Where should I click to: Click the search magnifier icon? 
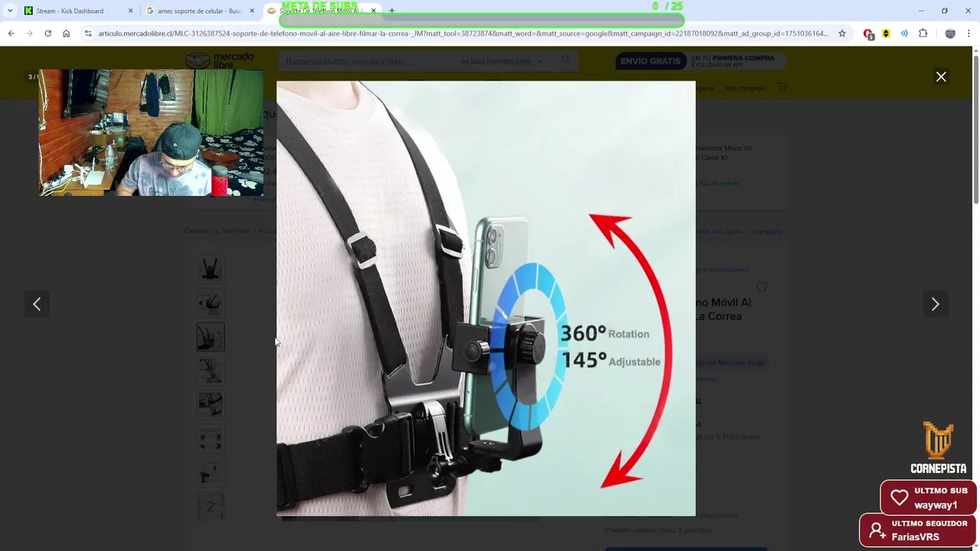coord(566,60)
